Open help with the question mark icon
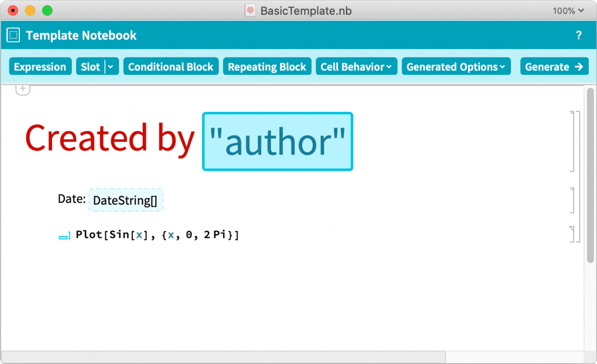The height and width of the screenshot is (364, 597). (x=578, y=35)
